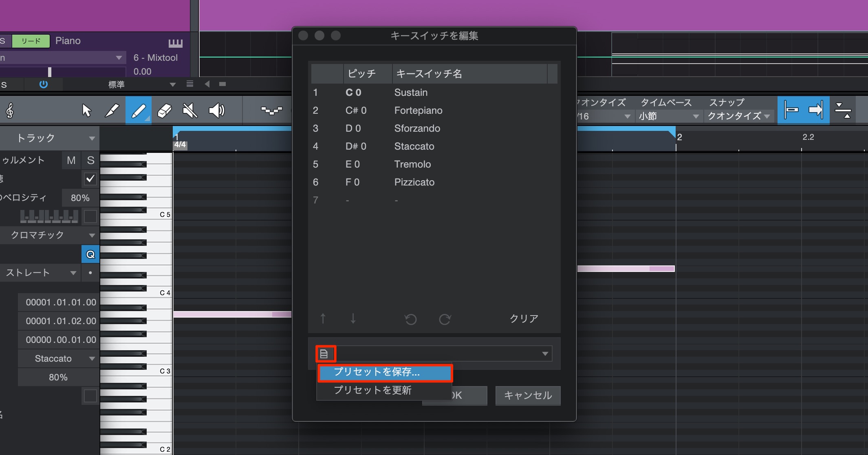This screenshot has width=868, height=455.
Task: Open the トラック dropdown
Action: 50,138
